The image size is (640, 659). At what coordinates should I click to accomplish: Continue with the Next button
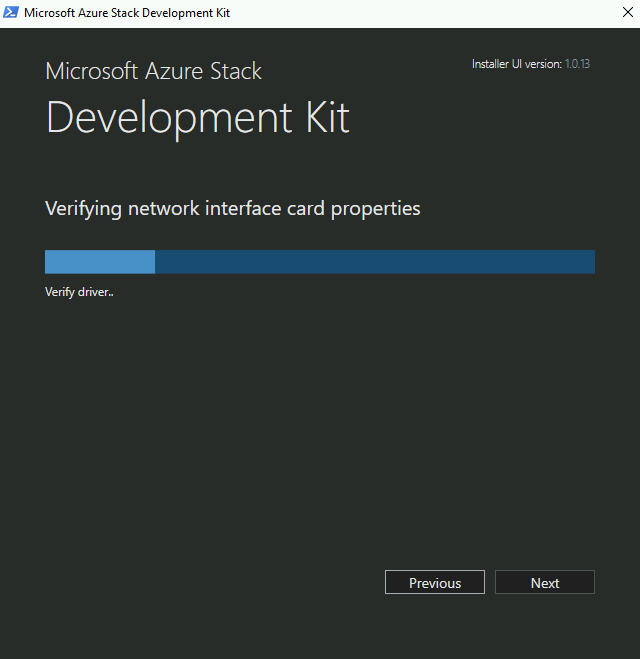pos(545,582)
